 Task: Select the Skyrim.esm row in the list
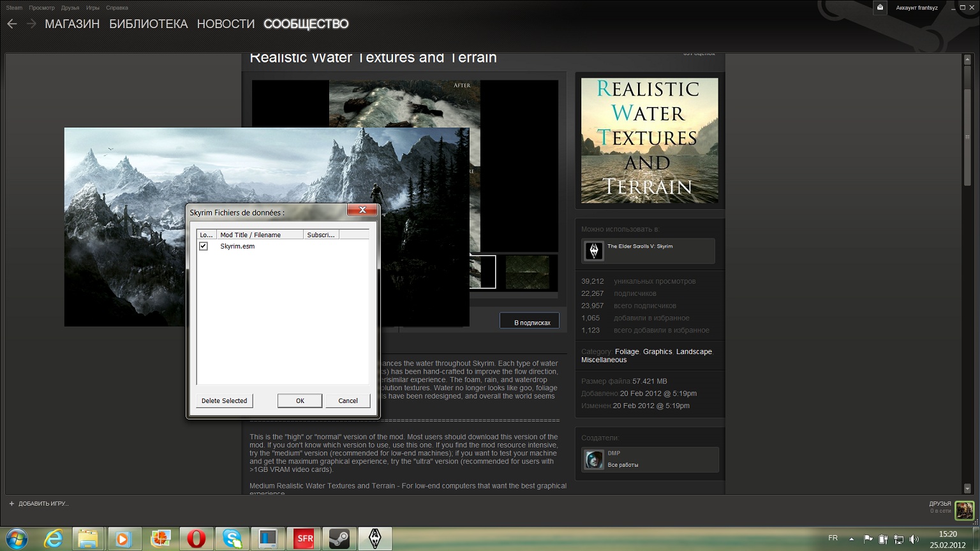coord(283,246)
